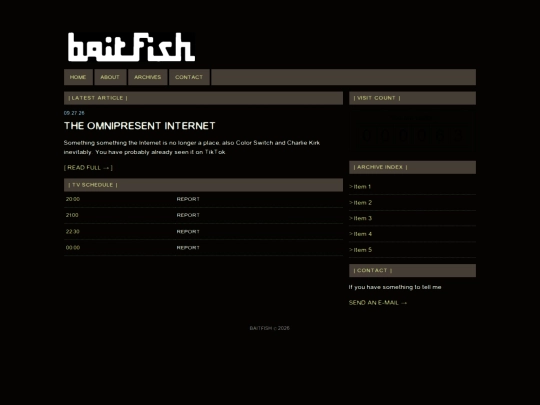Click the READ FULL link
The height and width of the screenshot is (405, 540).
88,168
